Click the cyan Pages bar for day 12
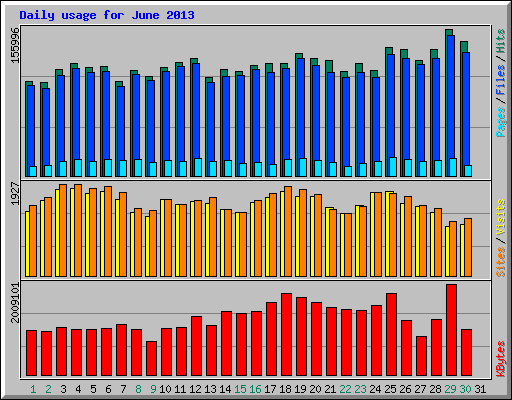Image resolution: width=512 pixels, height=400 pixels. coord(198,167)
